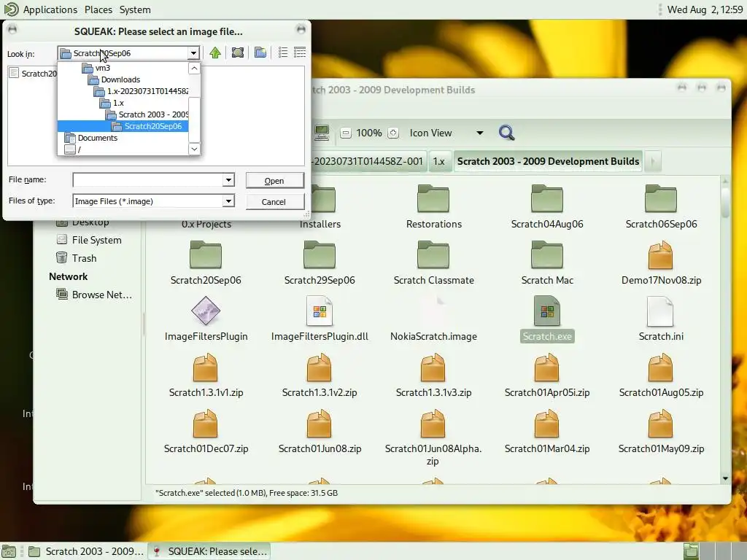The width and height of the screenshot is (747, 560).
Task: Click the desktop icon in dialog toolbar
Action: (x=238, y=52)
